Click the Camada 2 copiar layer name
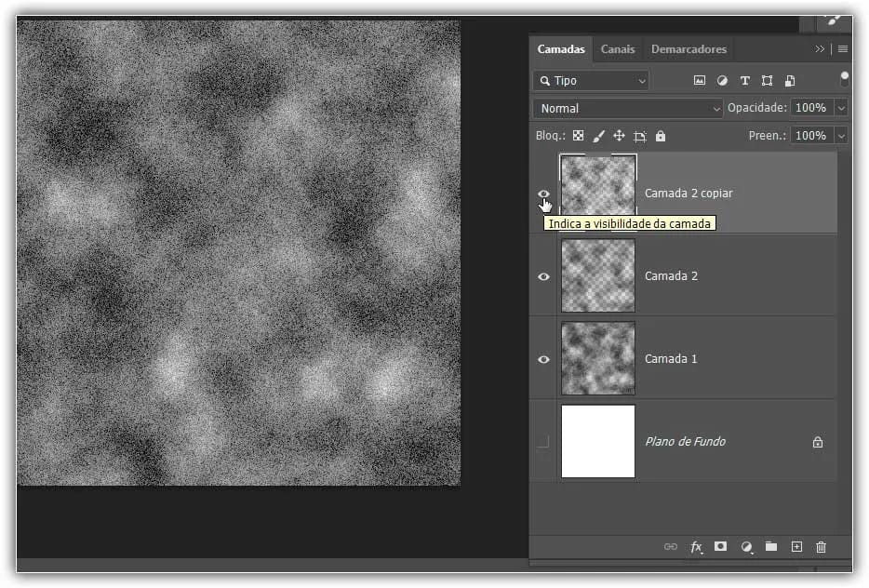The height and width of the screenshot is (588, 869). 689,194
